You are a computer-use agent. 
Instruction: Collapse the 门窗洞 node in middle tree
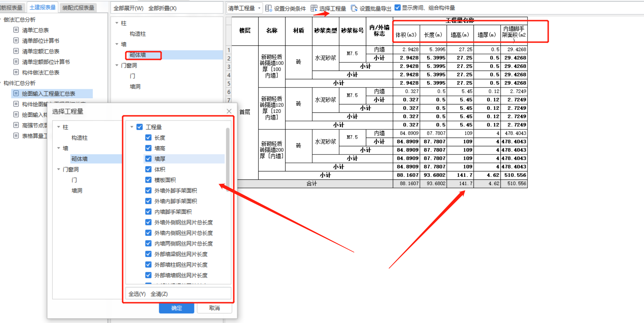[x=117, y=65]
